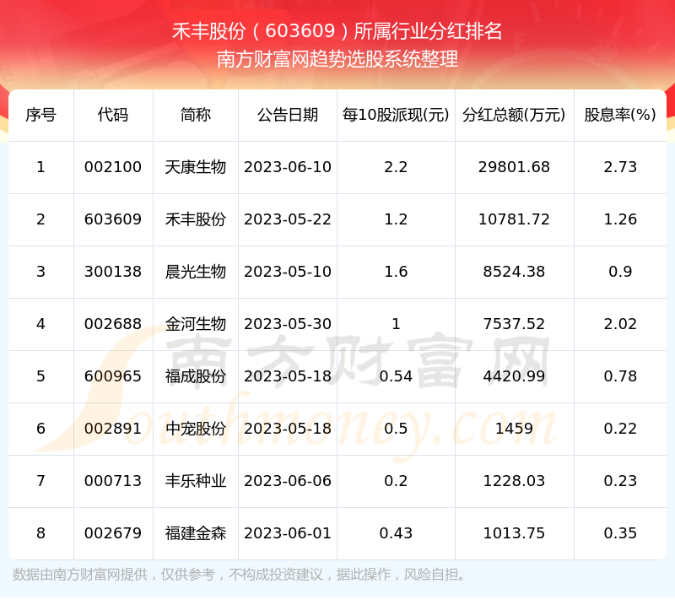Click payout 0.2 in 丰乐种业 row

(x=396, y=481)
